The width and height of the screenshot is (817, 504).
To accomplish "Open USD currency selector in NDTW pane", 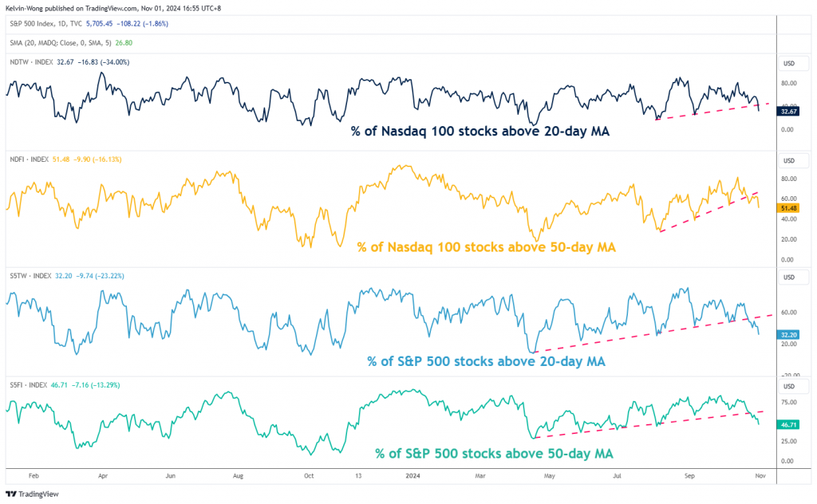I will click(789, 62).
